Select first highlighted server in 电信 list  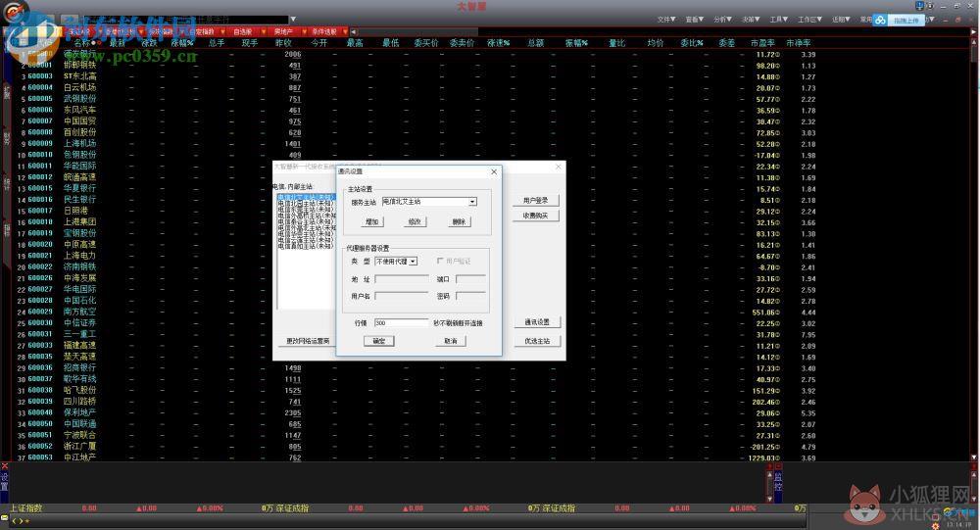point(306,198)
